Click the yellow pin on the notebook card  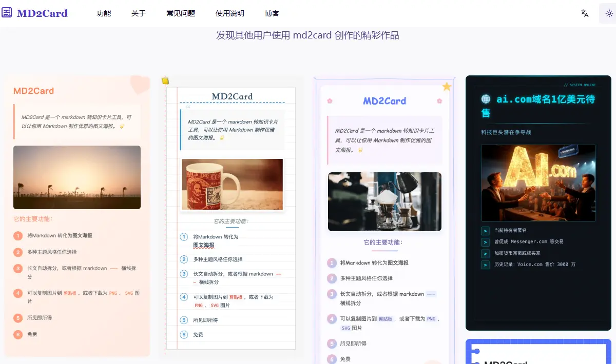point(165,80)
